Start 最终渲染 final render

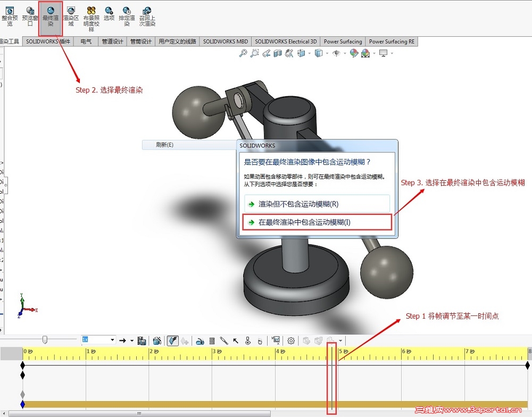click(51, 18)
